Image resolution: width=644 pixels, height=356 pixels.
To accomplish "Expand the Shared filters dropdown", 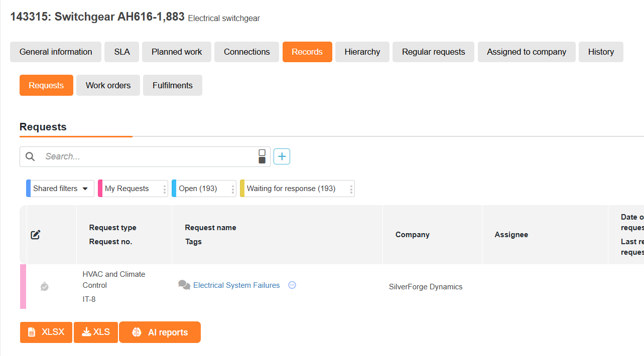I will point(60,189).
